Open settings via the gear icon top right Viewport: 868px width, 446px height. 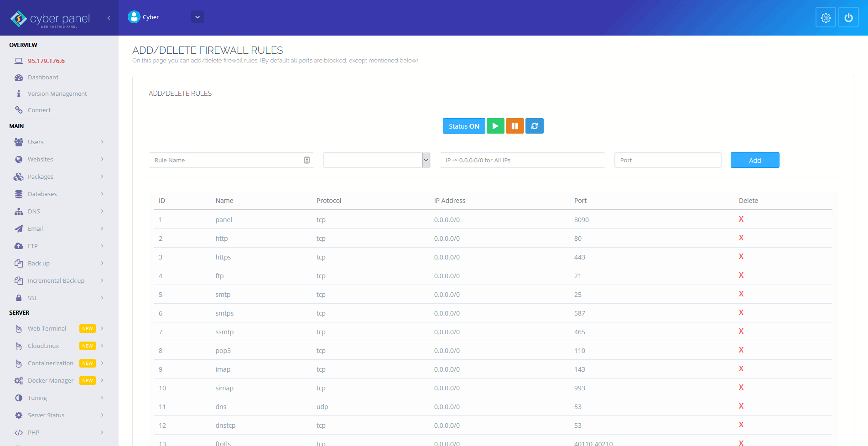pos(826,17)
